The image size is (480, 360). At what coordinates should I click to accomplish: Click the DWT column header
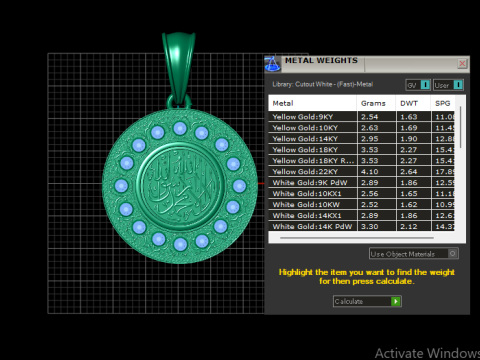(x=413, y=103)
